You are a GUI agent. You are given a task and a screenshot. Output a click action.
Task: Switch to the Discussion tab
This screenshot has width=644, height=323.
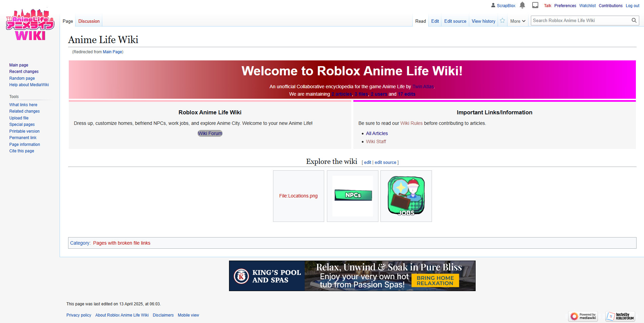[x=89, y=21]
